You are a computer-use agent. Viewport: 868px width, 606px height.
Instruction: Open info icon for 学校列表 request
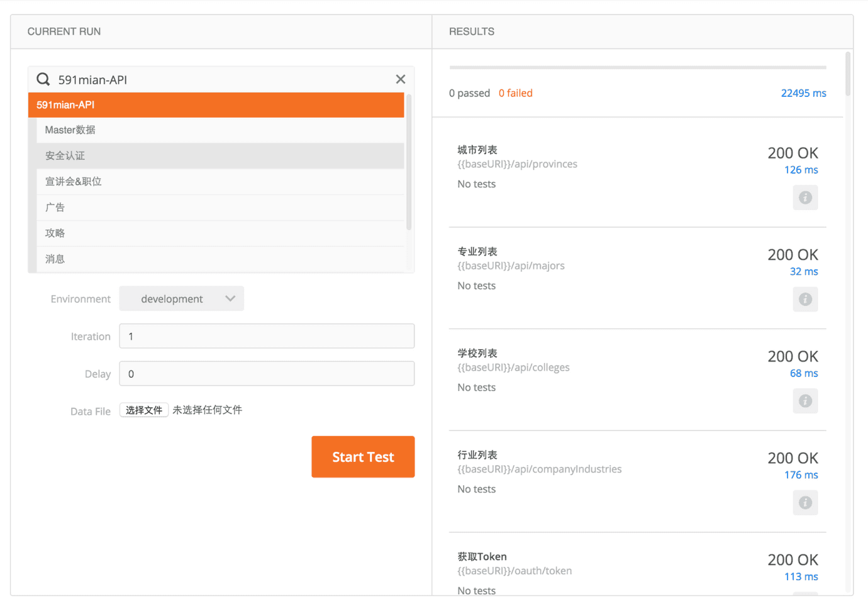click(x=805, y=401)
